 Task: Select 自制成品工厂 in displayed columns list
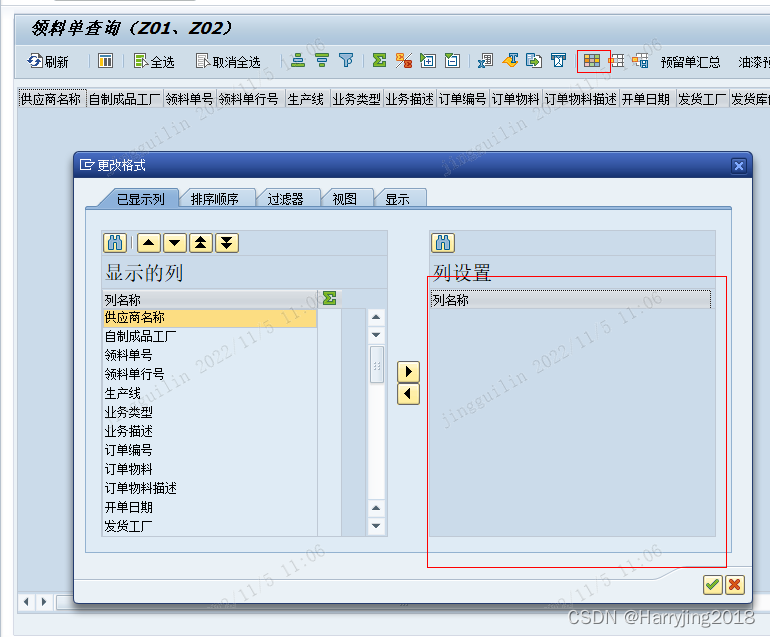pos(210,336)
